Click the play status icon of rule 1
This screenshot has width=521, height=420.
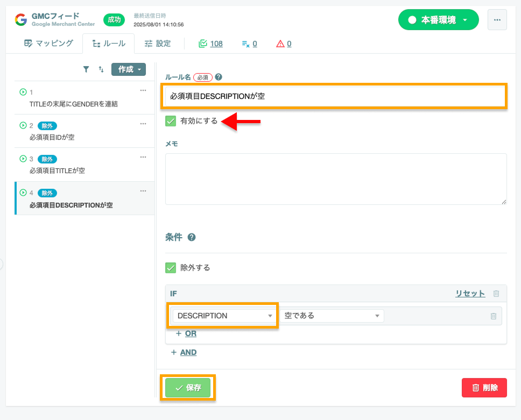23,92
